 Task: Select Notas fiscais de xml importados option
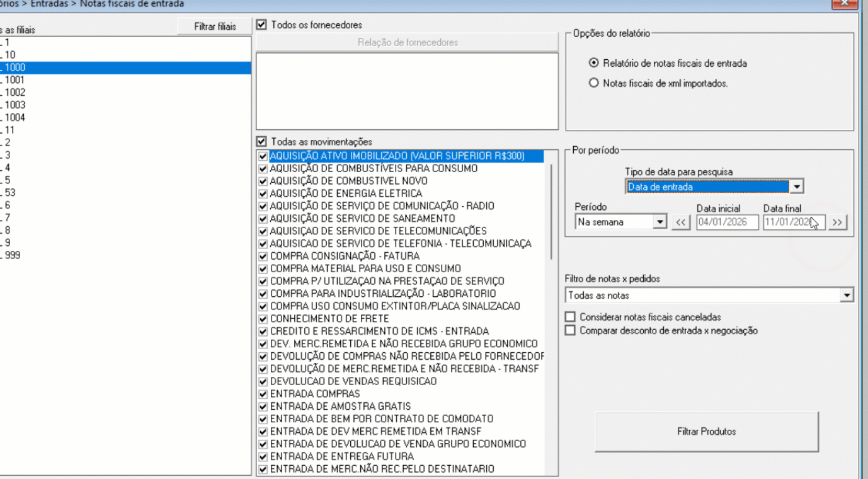click(593, 83)
